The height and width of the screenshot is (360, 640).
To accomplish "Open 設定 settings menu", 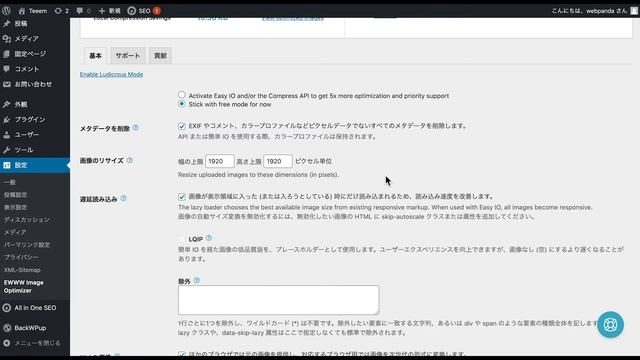I will (35, 165).
